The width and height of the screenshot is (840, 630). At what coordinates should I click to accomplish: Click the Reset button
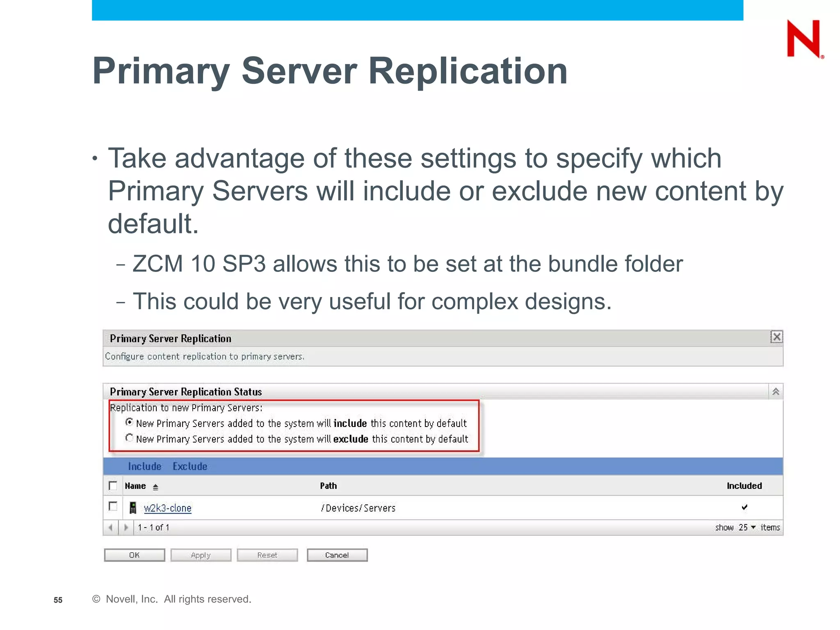[267, 555]
